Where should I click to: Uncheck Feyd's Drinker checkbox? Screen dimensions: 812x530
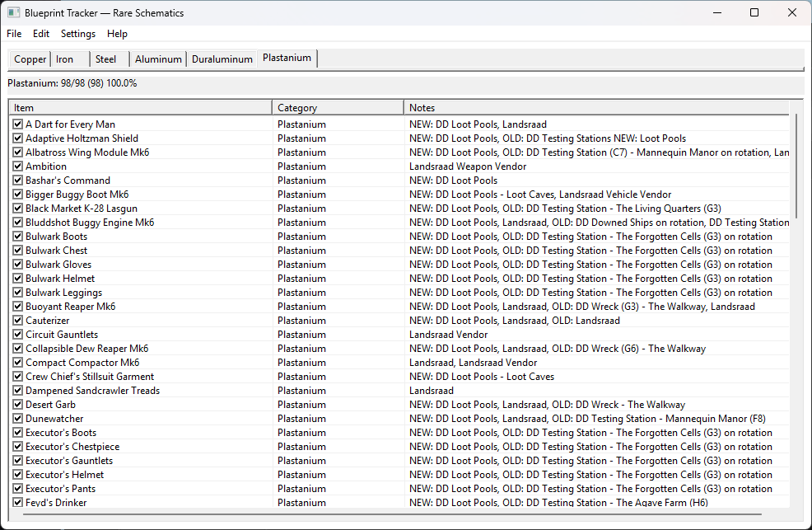pyautogui.click(x=17, y=503)
